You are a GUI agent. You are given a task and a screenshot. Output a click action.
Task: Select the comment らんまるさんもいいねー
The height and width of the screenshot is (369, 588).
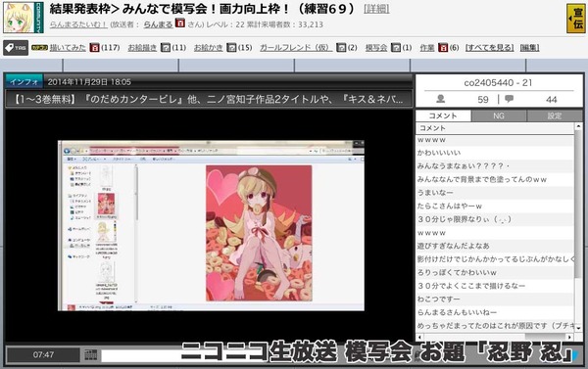click(495, 312)
